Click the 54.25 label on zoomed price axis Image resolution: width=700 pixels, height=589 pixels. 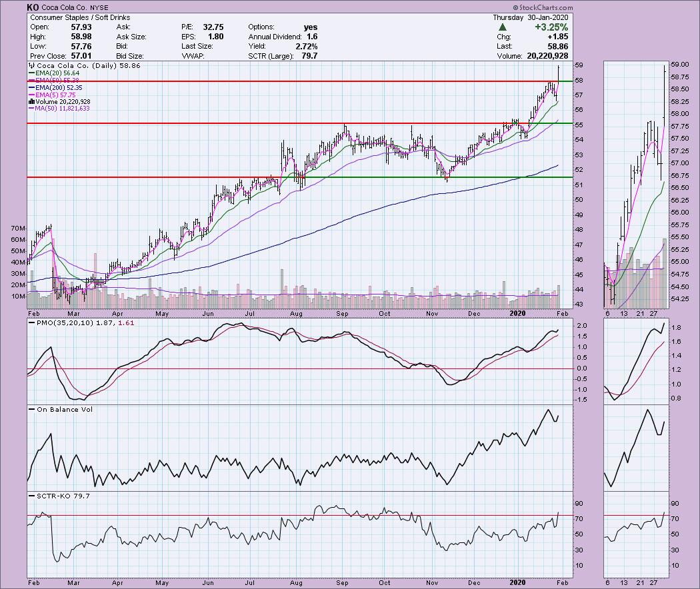[680, 299]
